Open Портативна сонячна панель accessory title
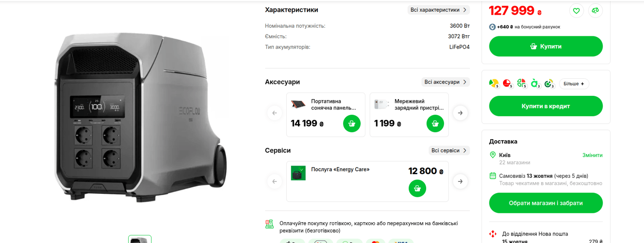 pos(334,104)
